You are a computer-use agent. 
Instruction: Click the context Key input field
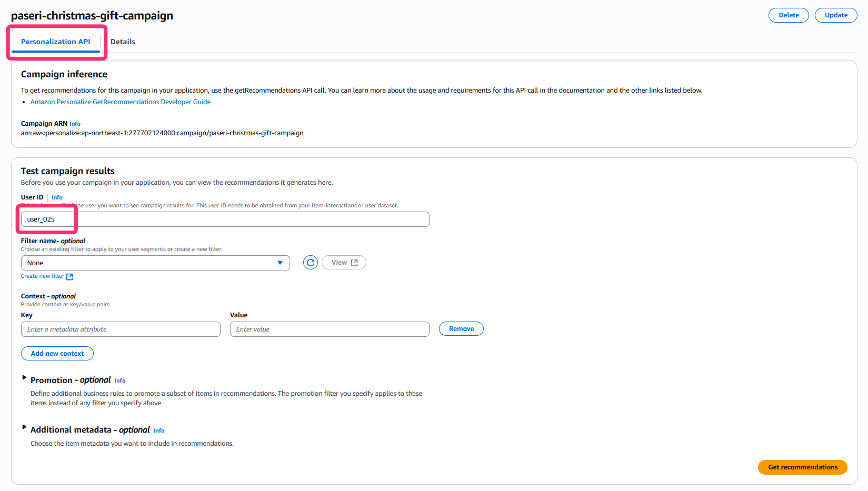pyautogui.click(x=121, y=329)
